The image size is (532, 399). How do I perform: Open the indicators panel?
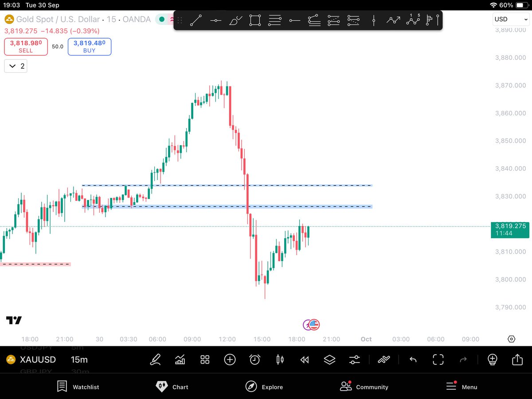(x=180, y=360)
